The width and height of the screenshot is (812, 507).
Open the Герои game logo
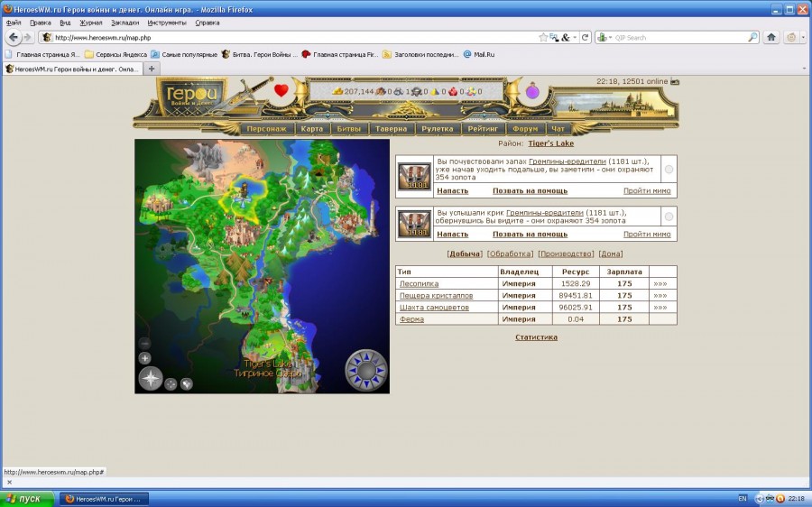tap(191, 97)
